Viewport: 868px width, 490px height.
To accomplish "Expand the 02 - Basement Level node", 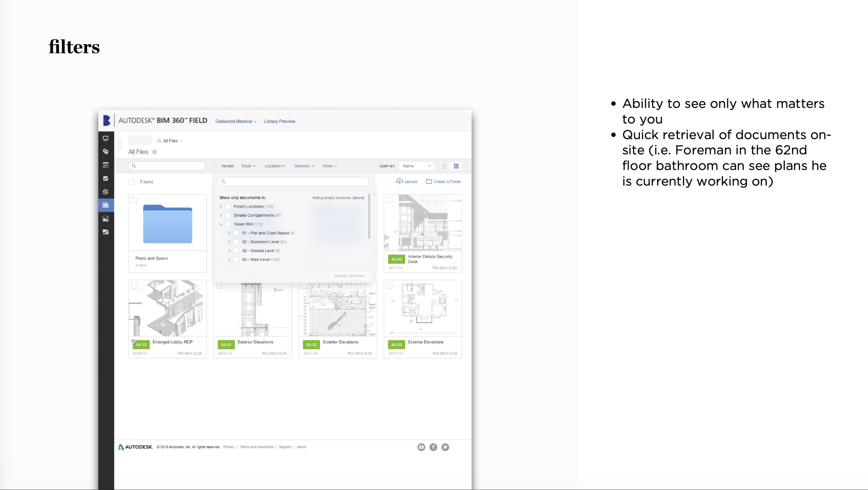I will coord(229,242).
